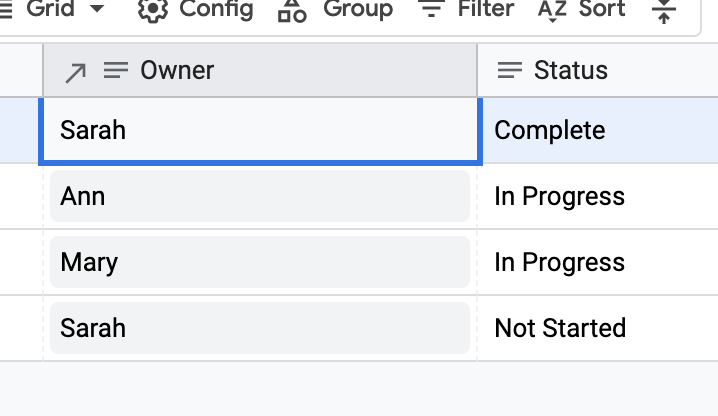
Task: Open Config via the gear icon
Action: tap(152, 10)
